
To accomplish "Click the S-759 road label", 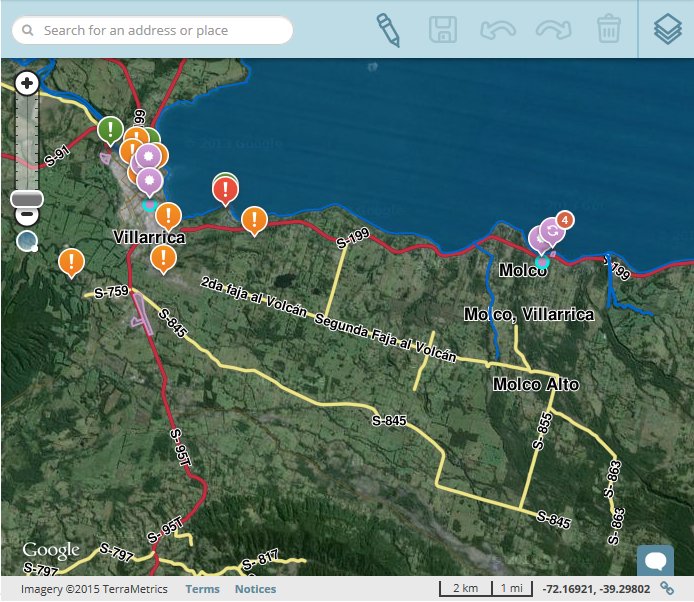I will [111, 292].
